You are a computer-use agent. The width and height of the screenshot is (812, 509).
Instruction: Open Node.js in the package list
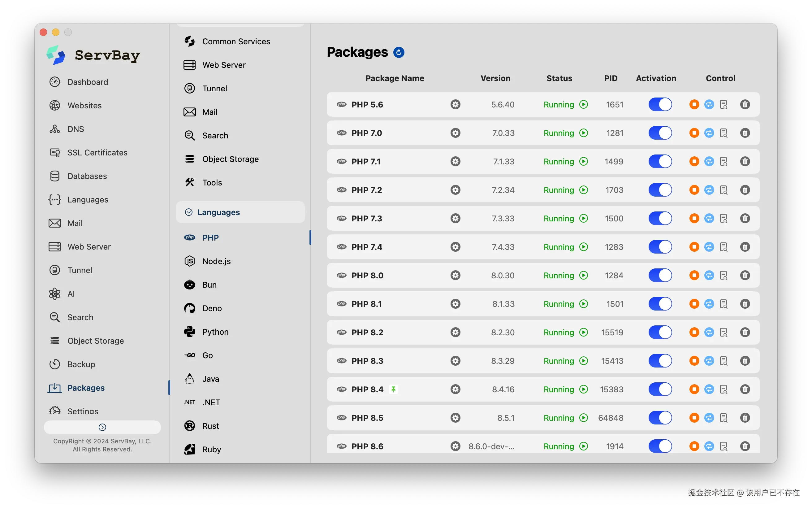pyautogui.click(x=216, y=261)
